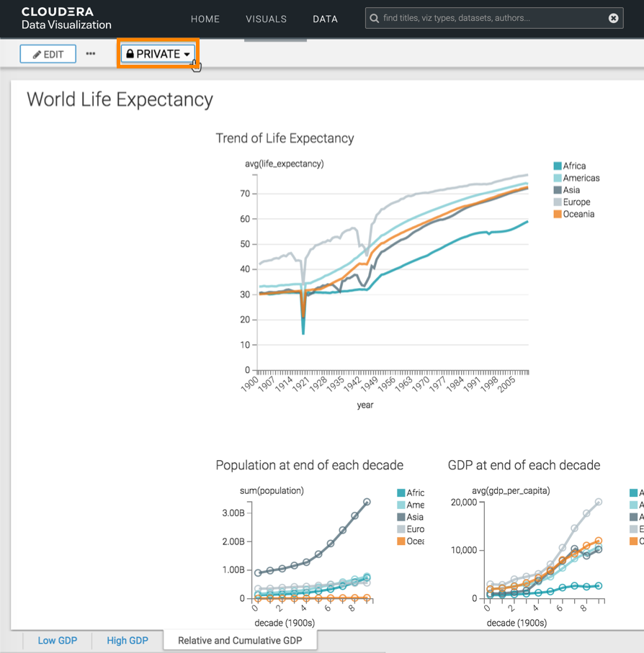
Task: Expand the PRIVATE dropdown caret
Action: [187, 55]
